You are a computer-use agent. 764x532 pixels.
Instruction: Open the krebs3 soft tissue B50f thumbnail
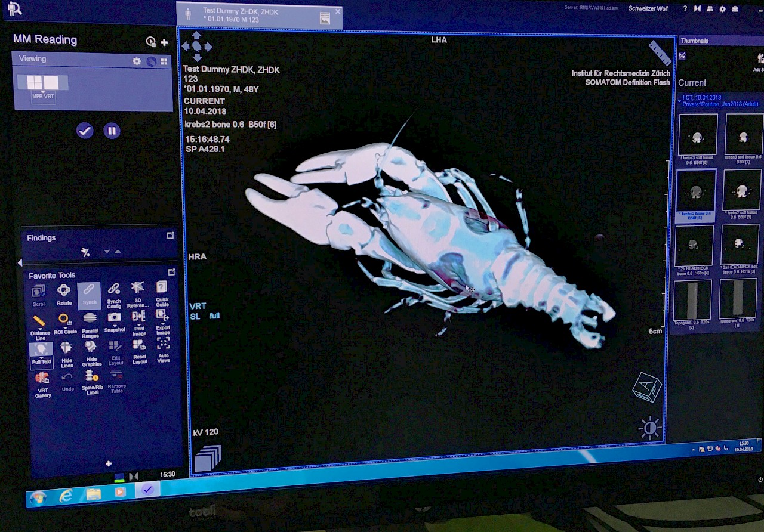coord(697,137)
